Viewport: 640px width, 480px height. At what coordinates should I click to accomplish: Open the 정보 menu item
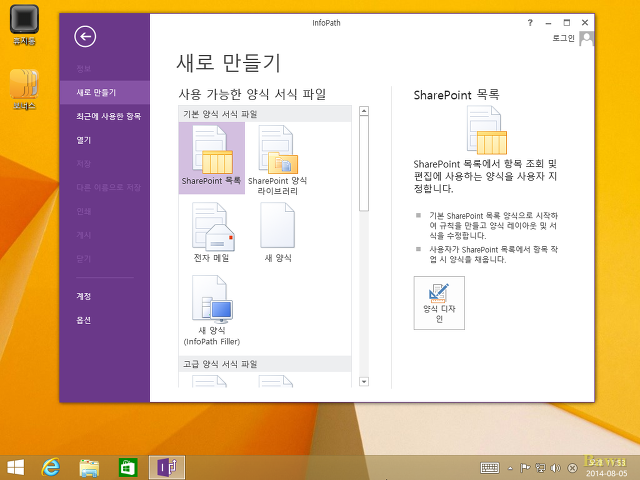[83, 69]
